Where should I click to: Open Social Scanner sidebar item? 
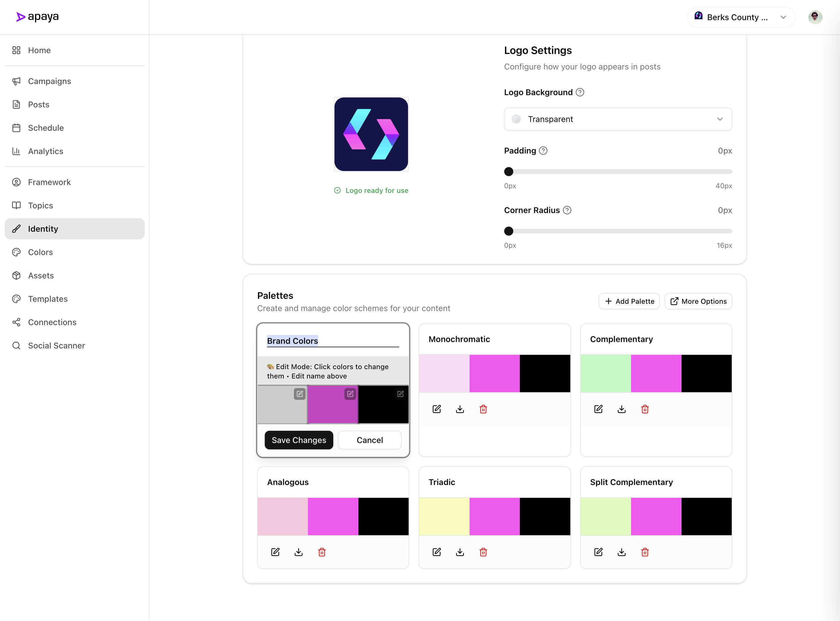pos(56,346)
